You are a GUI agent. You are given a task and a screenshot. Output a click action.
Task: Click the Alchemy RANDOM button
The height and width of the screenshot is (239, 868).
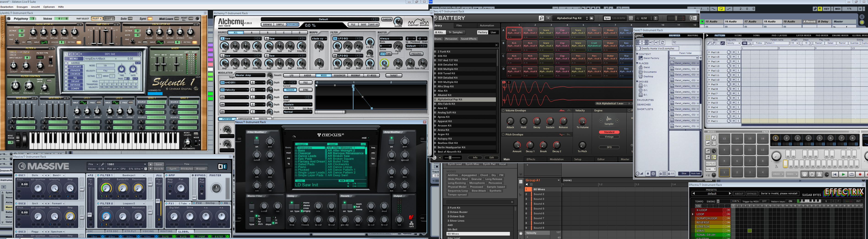[387, 19]
